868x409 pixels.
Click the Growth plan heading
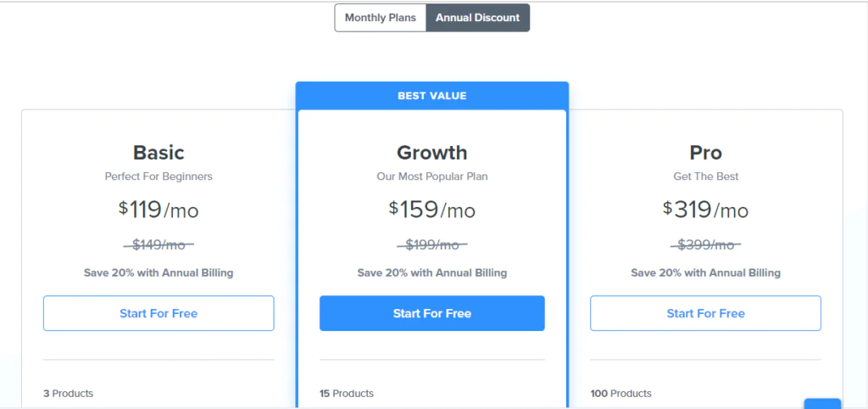coord(431,153)
